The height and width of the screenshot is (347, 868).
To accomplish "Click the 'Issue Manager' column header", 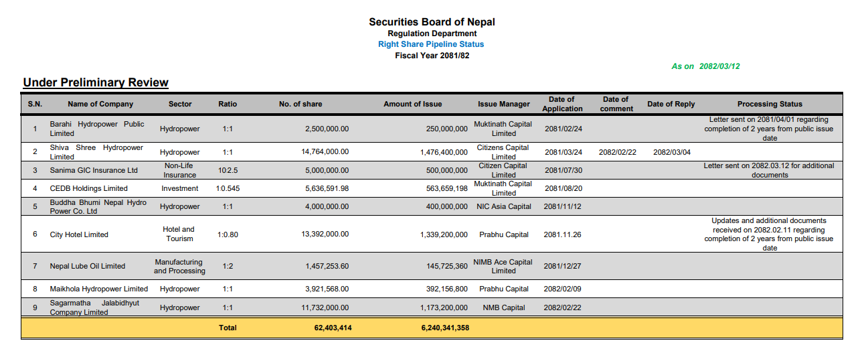I will pos(504,104).
